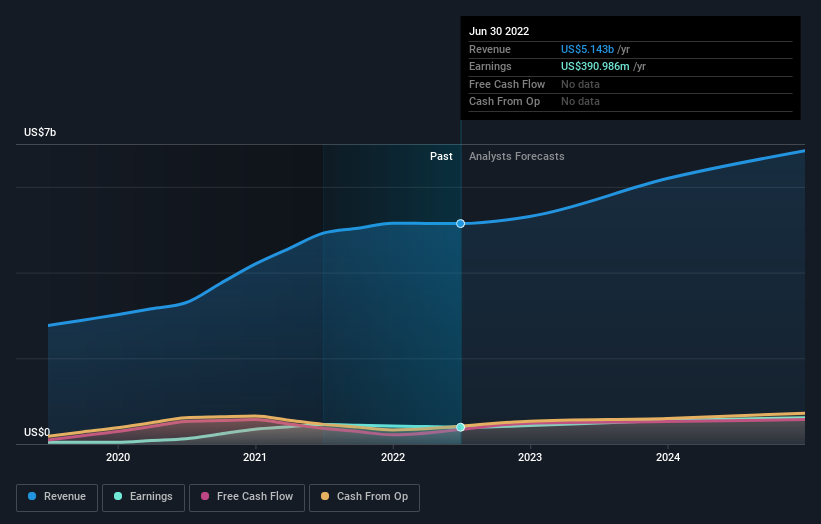Viewport: 821px width, 524px height.
Task: Toggle the Cash From Op legend series
Action: tap(364, 497)
